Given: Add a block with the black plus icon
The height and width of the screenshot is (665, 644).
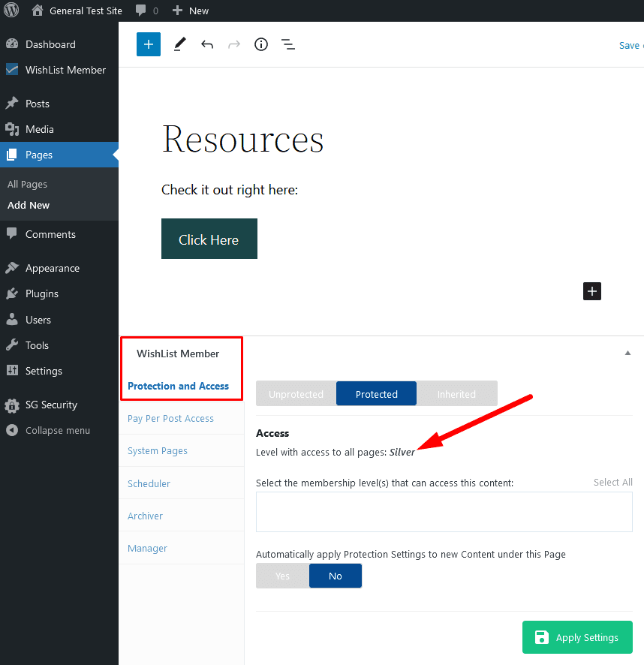Looking at the screenshot, I should (x=591, y=291).
